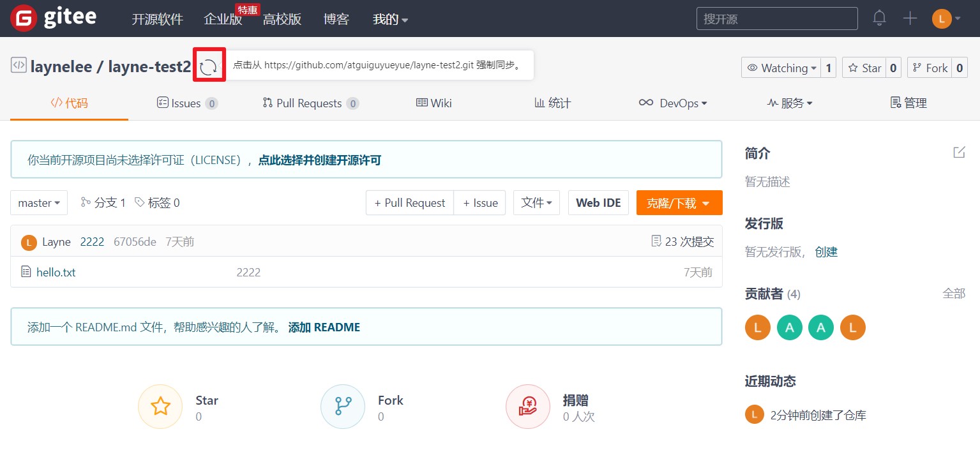Click 点此选择并创建开源许可 link
The width and height of the screenshot is (980, 450).
coord(319,160)
